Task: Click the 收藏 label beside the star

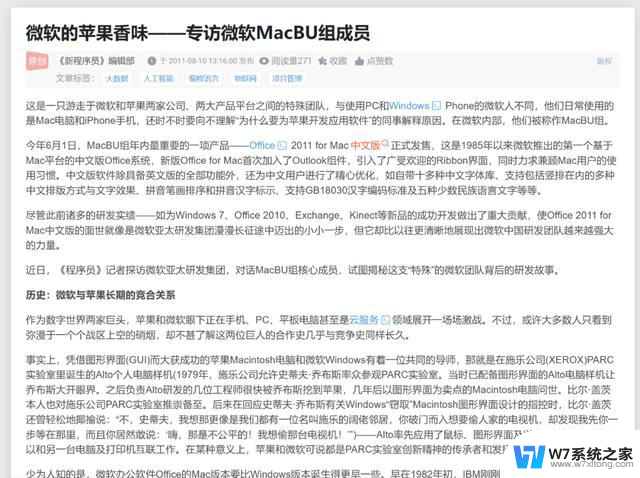Action: coord(338,61)
